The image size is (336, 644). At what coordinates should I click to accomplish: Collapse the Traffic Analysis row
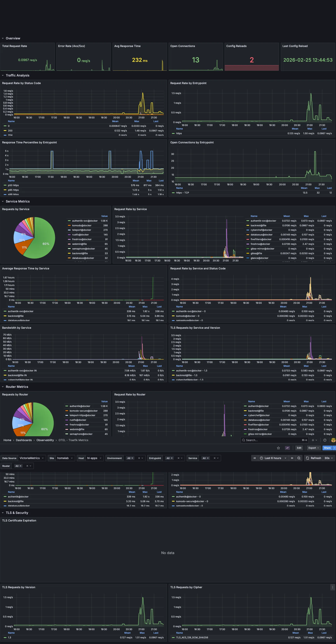(18, 75)
